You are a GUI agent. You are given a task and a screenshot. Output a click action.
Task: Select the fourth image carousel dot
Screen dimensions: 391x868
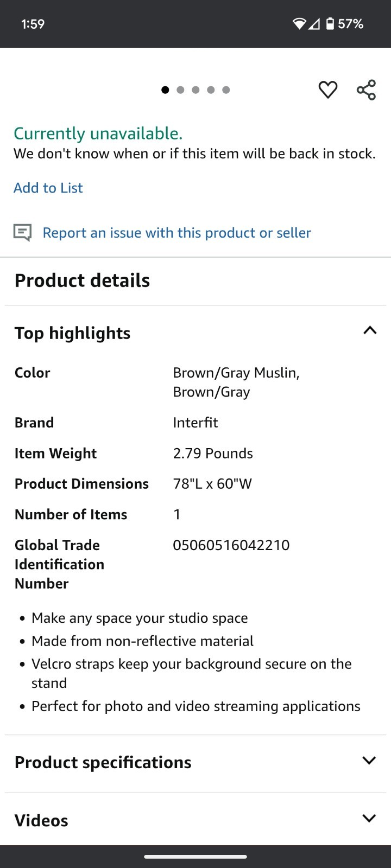coord(211,90)
